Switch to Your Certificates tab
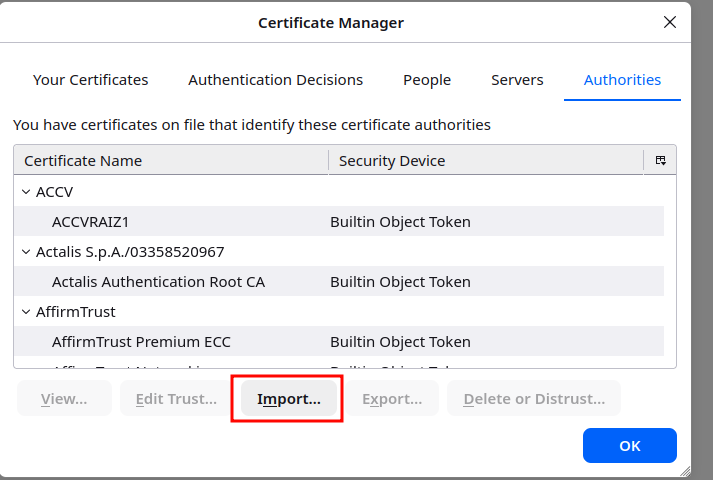Image resolution: width=713 pixels, height=480 pixels. (x=90, y=80)
